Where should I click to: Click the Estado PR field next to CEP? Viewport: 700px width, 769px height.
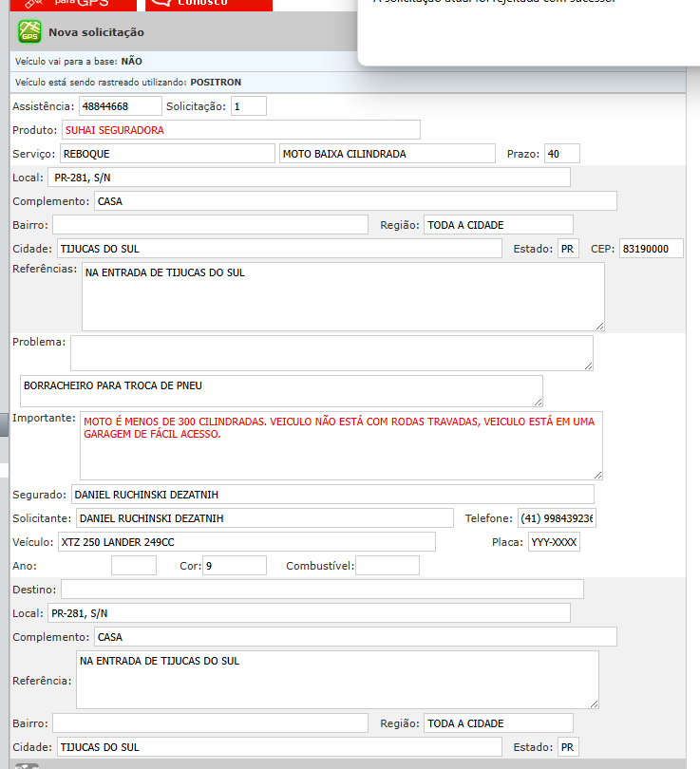tap(569, 248)
